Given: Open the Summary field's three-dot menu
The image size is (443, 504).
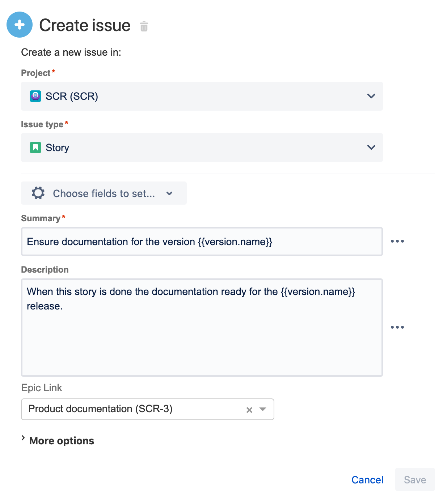Looking at the screenshot, I should click(x=397, y=241).
